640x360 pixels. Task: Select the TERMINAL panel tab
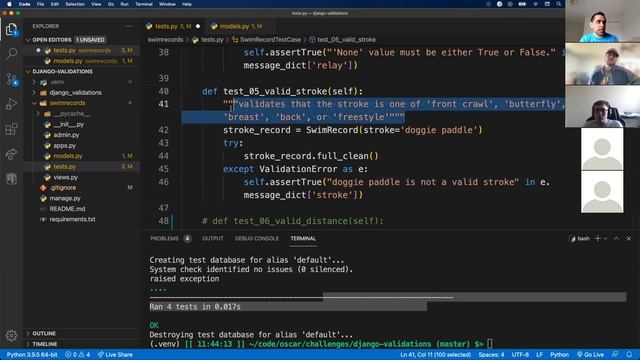(303, 238)
